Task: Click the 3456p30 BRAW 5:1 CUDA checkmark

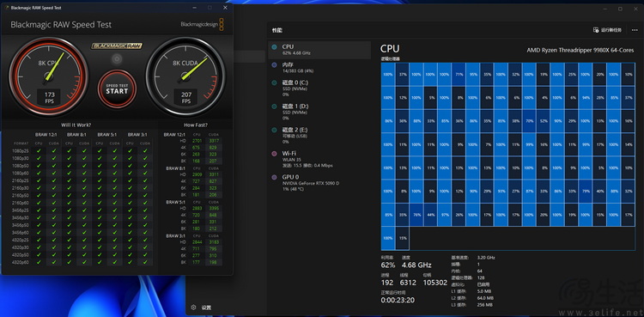Action: point(114,217)
